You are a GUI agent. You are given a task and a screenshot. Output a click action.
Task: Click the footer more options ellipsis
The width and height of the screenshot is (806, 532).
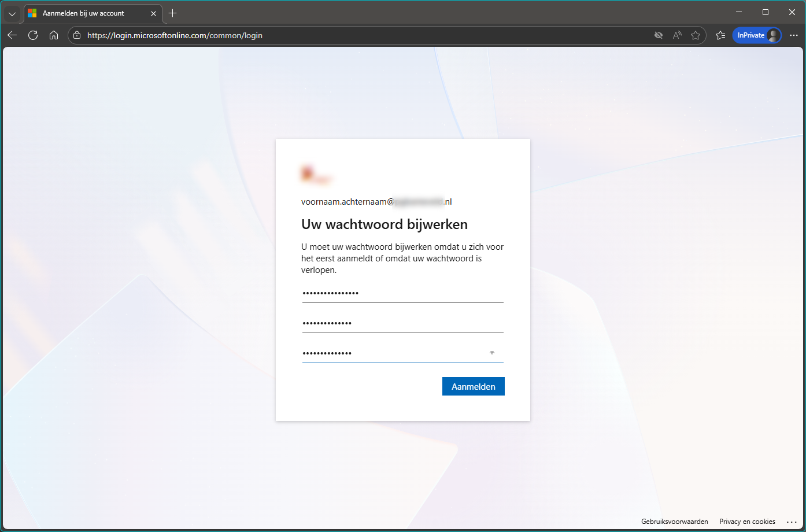click(x=792, y=522)
